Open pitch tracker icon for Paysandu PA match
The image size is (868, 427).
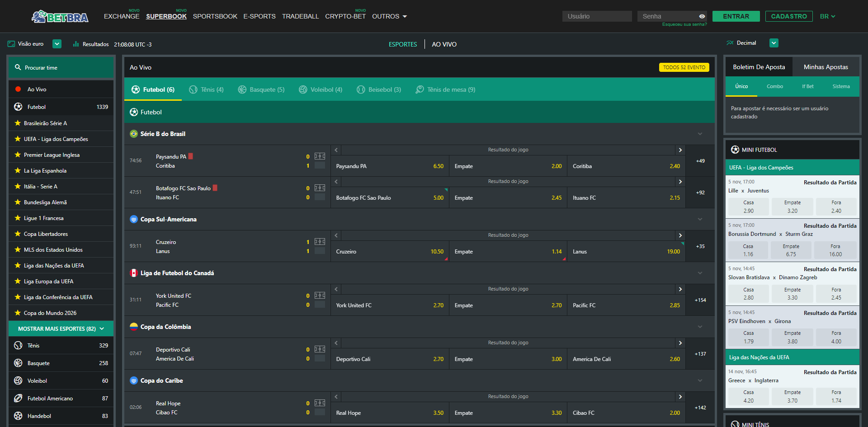[x=320, y=156]
